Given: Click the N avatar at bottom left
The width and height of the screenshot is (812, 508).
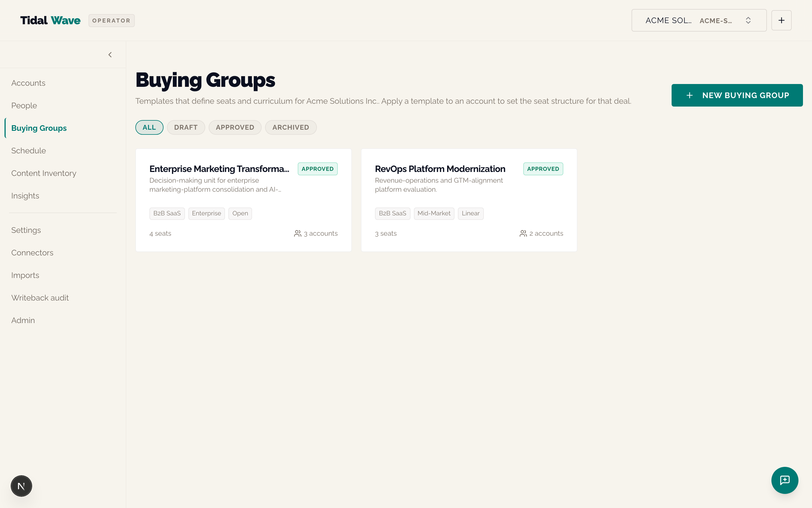Looking at the screenshot, I should (21, 486).
